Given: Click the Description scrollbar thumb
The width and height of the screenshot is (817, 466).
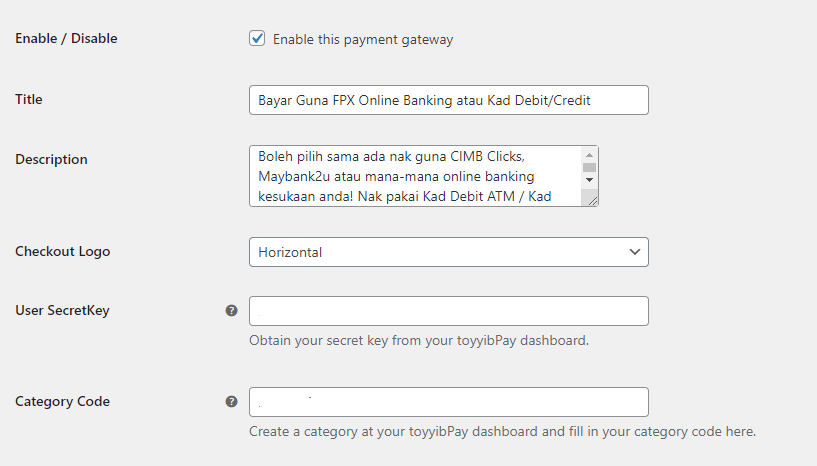Looking at the screenshot, I should coord(589,167).
